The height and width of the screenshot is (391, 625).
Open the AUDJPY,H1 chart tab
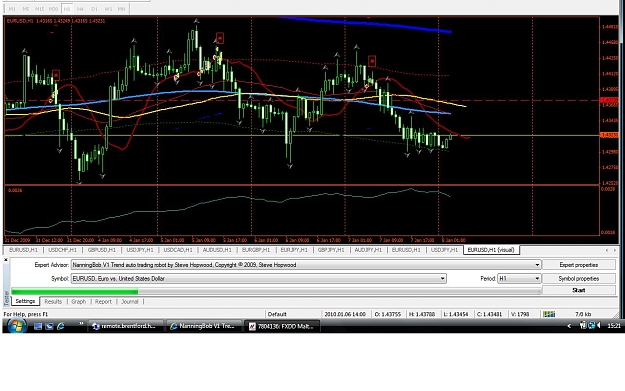coord(368,250)
